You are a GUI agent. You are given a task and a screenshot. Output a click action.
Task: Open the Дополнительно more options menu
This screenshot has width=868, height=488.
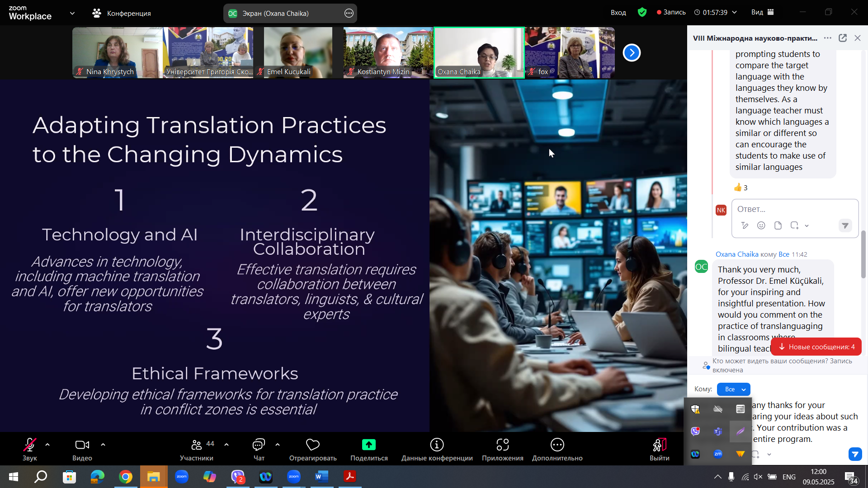(x=557, y=450)
